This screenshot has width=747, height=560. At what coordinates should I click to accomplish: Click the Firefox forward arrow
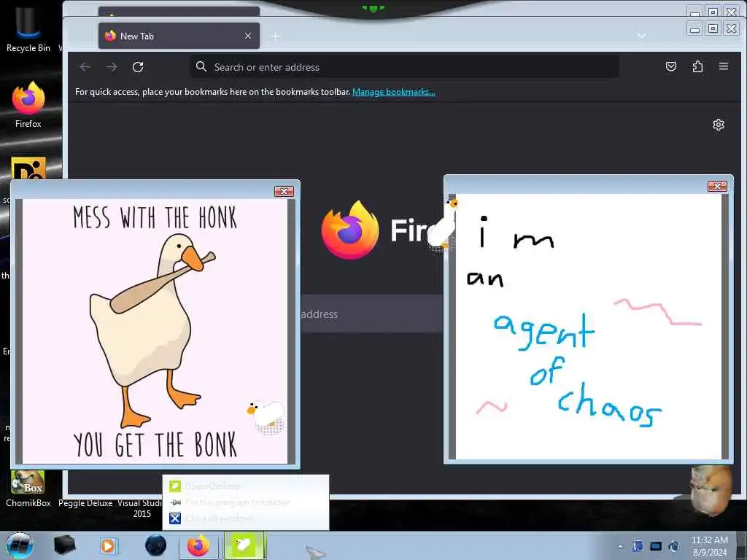tap(112, 67)
